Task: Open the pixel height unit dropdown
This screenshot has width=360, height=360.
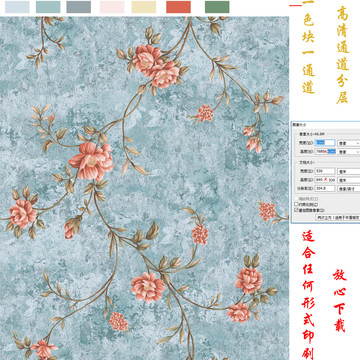Action: click(349, 152)
